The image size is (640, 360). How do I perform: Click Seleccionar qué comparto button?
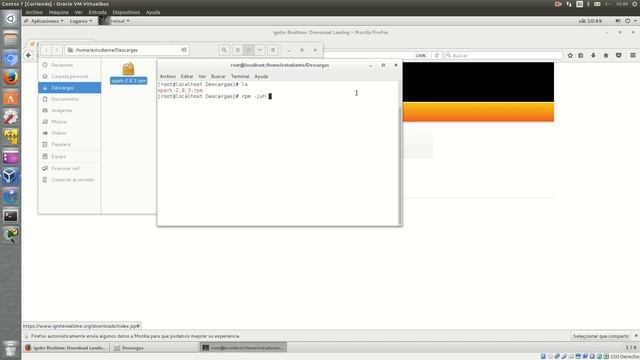[x=601, y=336]
